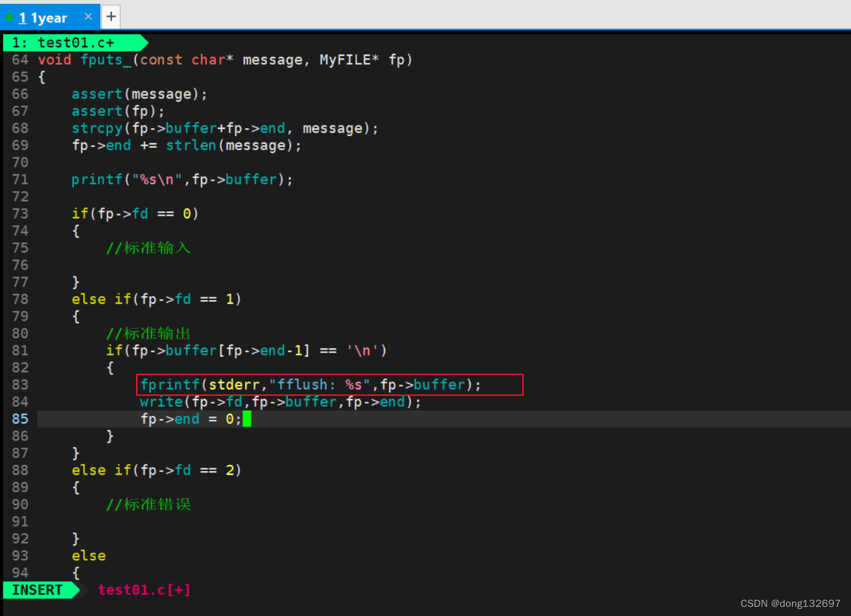The image size is (851, 616).
Task: Click "fp->end = 0;" on line 85
Action: (191, 419)
